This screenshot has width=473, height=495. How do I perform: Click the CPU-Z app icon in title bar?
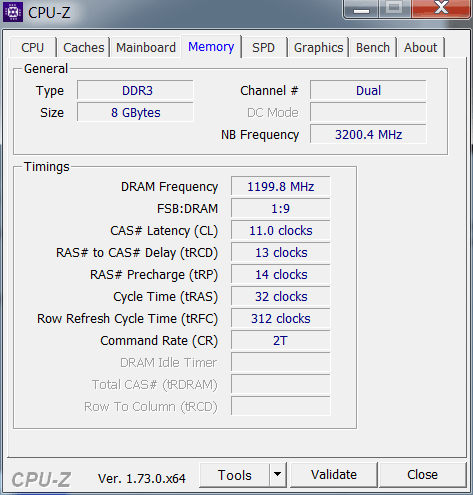pyautogui.click(x=13, y=12)
